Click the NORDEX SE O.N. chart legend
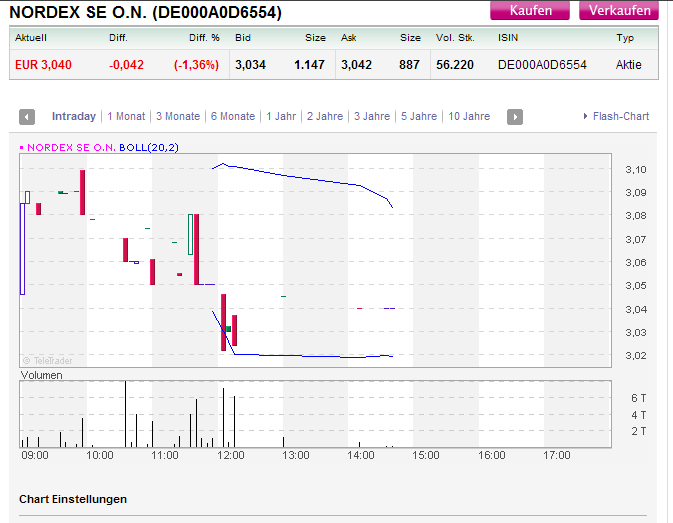This screenshot has height=523, width=673. (x=71, y=148)
